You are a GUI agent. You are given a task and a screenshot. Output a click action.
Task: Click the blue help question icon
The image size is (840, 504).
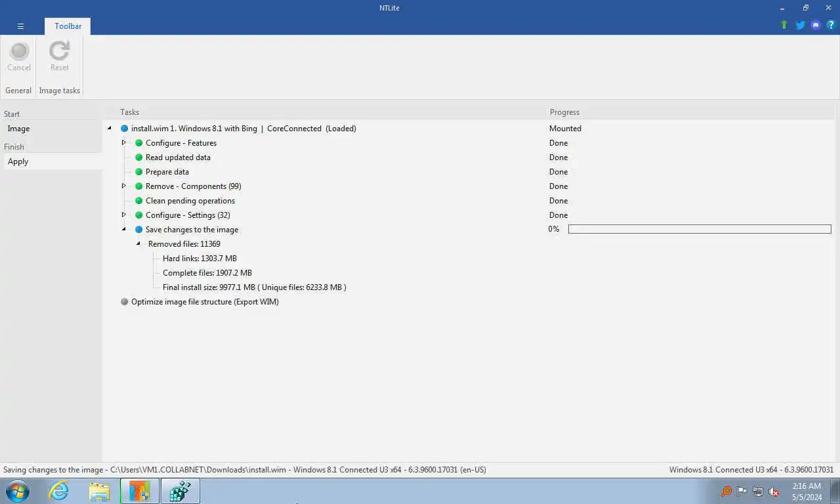[831, 25]
